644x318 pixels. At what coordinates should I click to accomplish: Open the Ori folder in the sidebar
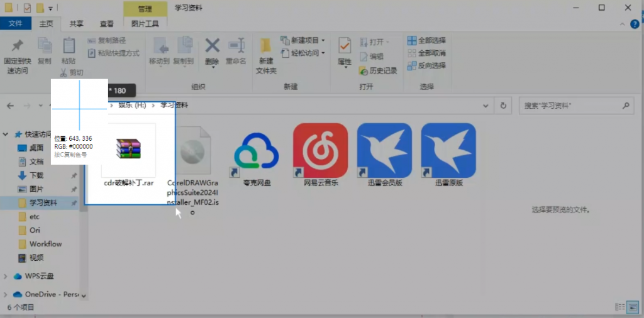tap(30, 230)
